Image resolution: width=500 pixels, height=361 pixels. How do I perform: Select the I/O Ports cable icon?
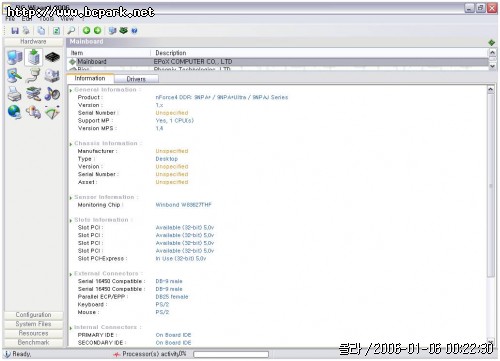(34, 76)
